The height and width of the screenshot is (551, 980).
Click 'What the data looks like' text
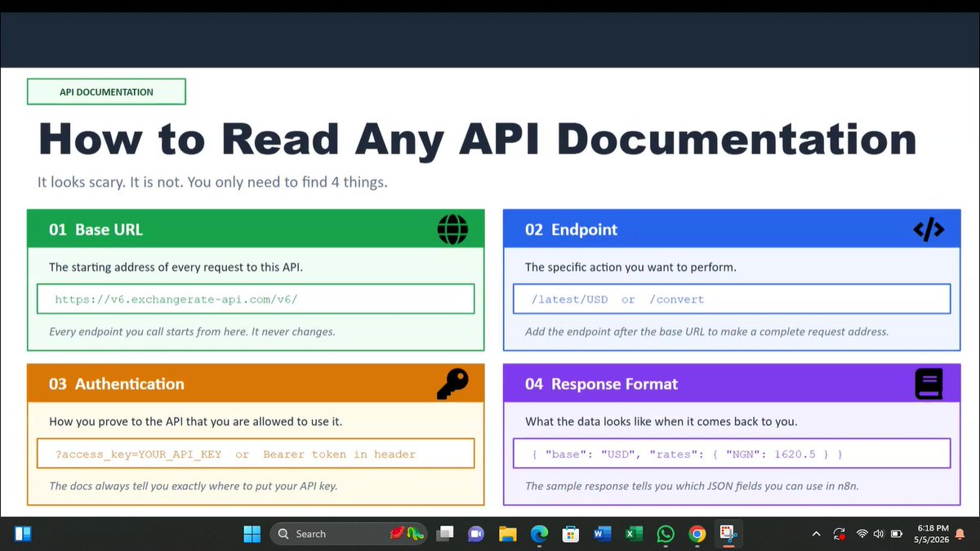pyautogui.click(x=661, y=422)
